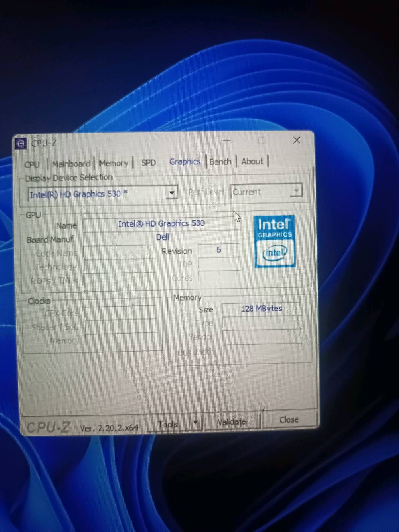Click the memory Type field
The width and height of the screenshot is (399, 532).
coord(261,323)
